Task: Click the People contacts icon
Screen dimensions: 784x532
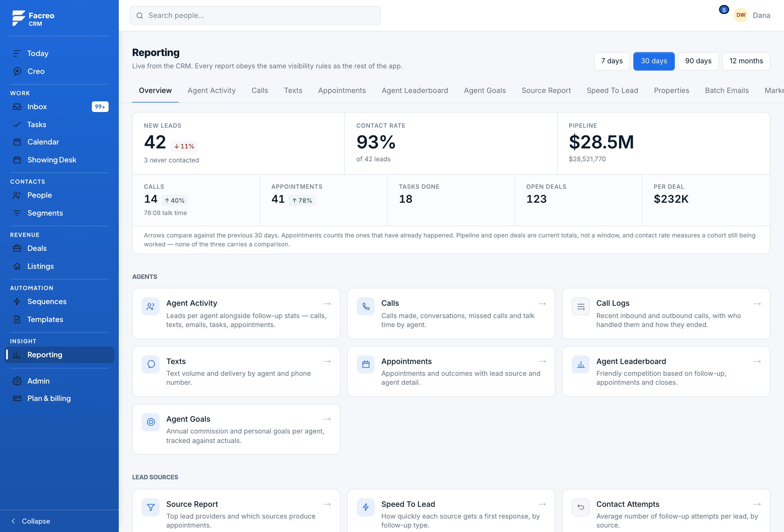Action: tap(17, 195)
